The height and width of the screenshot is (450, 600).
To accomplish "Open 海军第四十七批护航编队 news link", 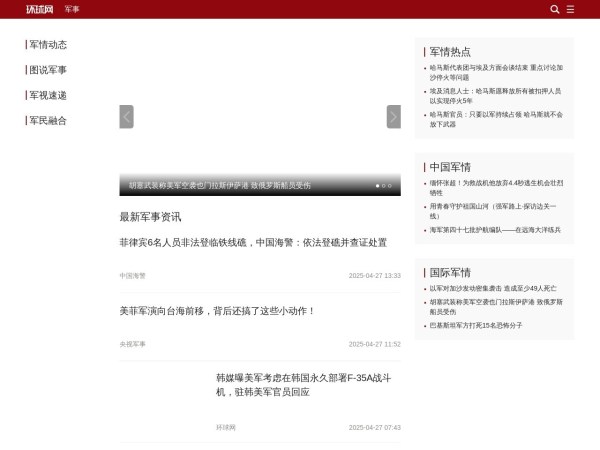I will click(495, 230).
